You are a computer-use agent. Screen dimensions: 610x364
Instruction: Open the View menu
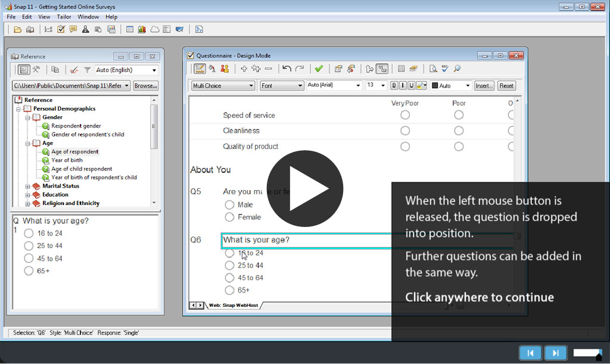tap(44, 17)
